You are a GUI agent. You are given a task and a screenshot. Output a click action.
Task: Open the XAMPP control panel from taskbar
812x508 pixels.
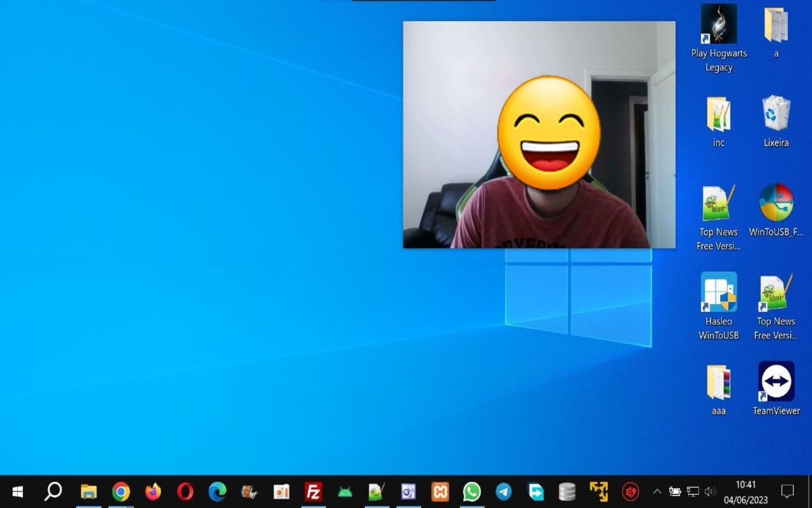pos(440,491)
